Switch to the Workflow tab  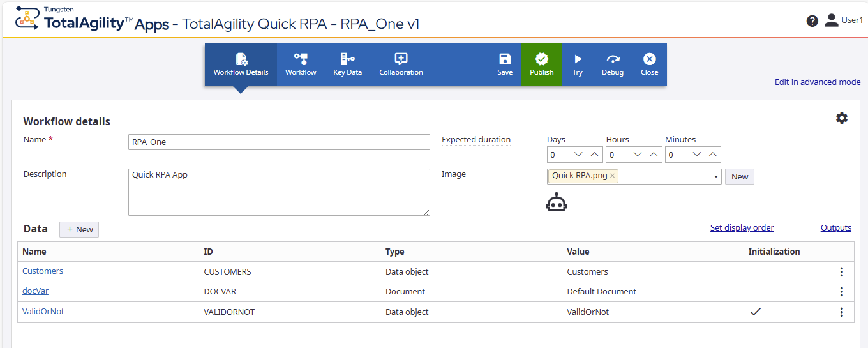pos(301,64)
